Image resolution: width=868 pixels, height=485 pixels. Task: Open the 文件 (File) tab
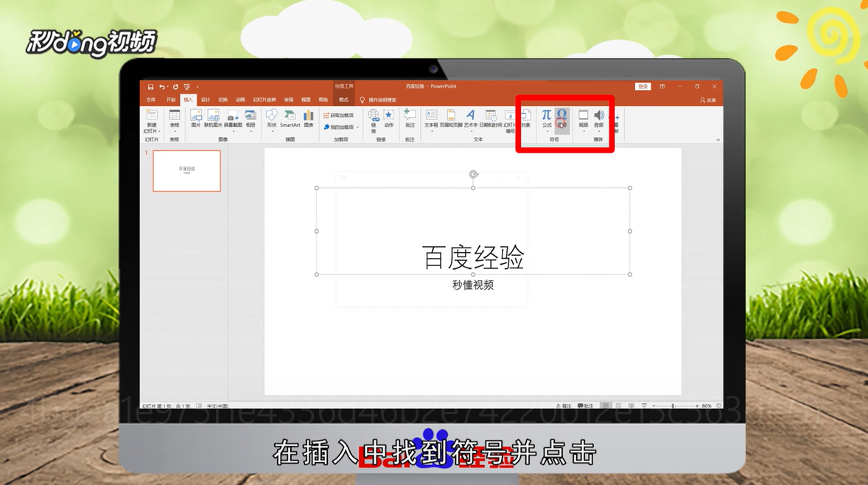pos(151,100)
